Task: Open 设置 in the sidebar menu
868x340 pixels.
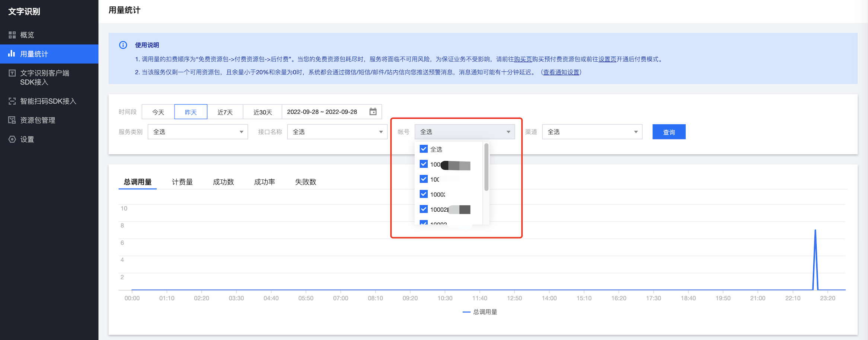Action: pyautogui.click(x=49, y=139)
